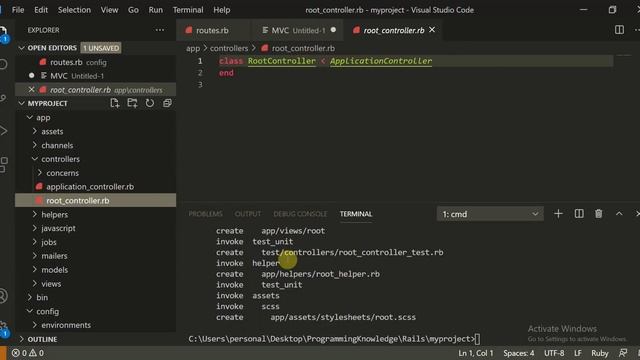This screenshot has width=640, height=360.
Task: Click Ln 1, Col 1 in status bar
Action: [x=476, y=353]
